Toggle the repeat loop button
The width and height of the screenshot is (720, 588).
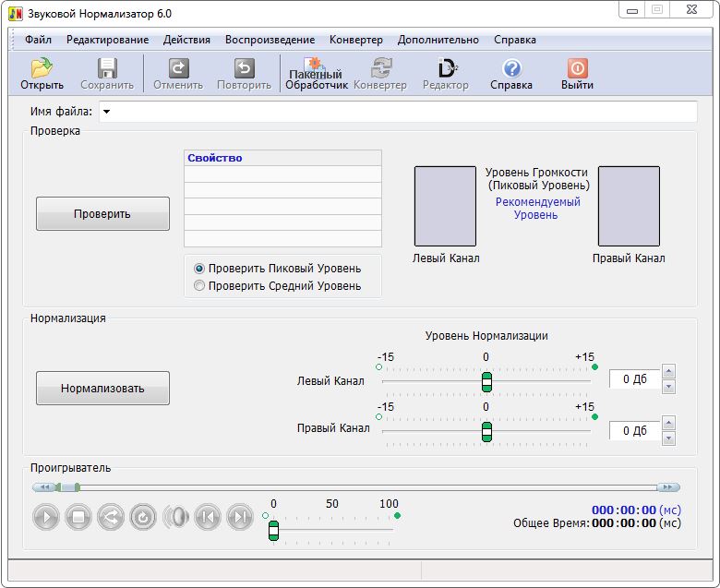143,517
